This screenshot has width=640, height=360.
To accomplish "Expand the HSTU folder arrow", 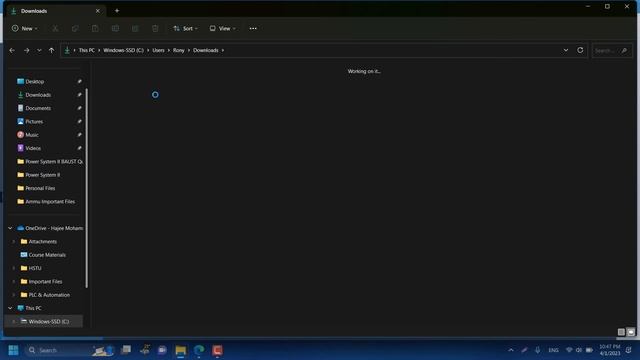I will tap(13, 268).
